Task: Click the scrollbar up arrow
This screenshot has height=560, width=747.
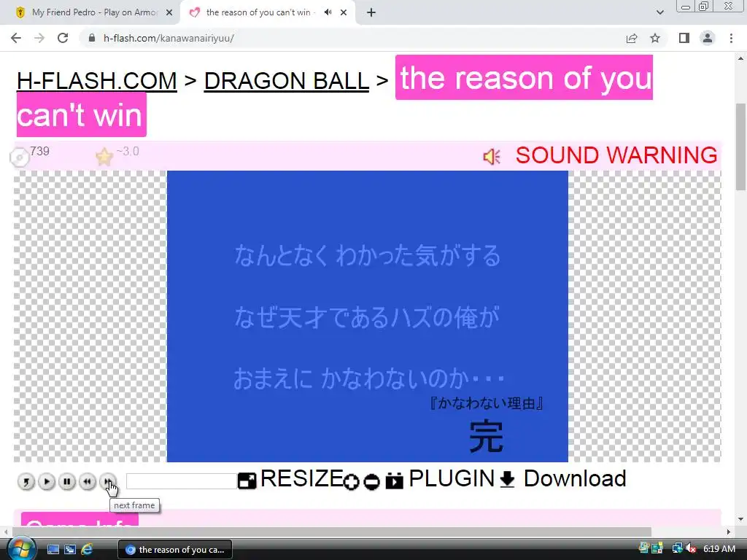Action: [x=740, y=58]
